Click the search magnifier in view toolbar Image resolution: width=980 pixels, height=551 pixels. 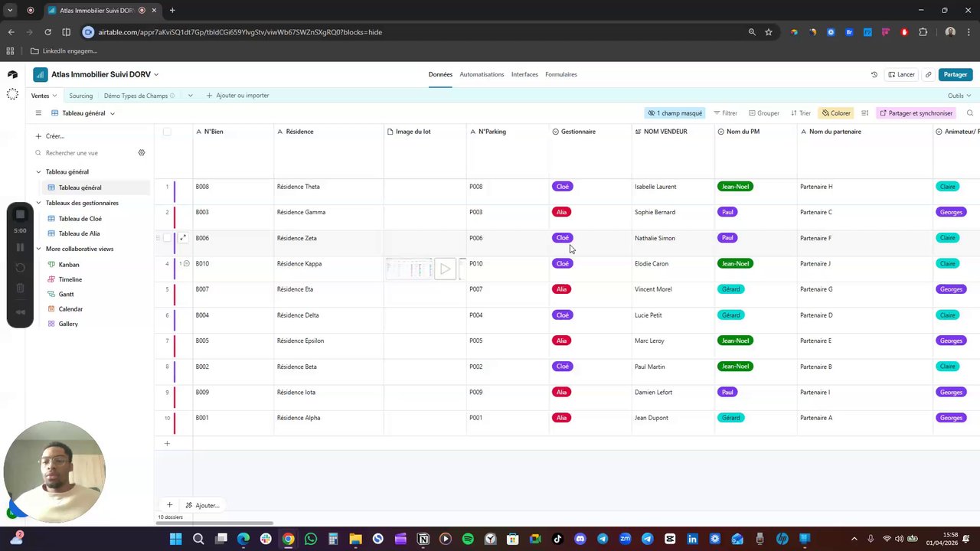point(969,113)
